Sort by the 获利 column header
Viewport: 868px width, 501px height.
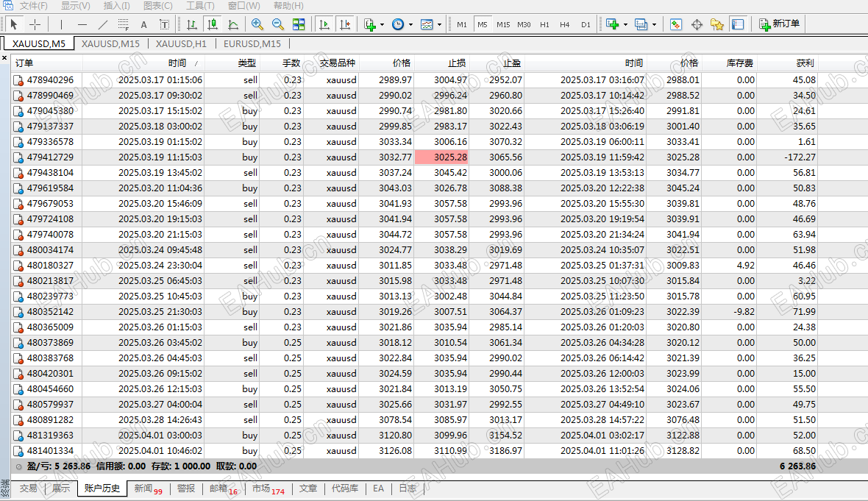point(787,63)
